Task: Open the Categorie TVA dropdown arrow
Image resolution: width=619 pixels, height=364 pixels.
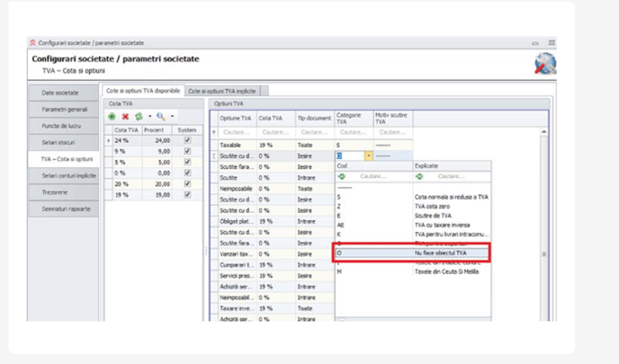Action: tap(368, 155)
